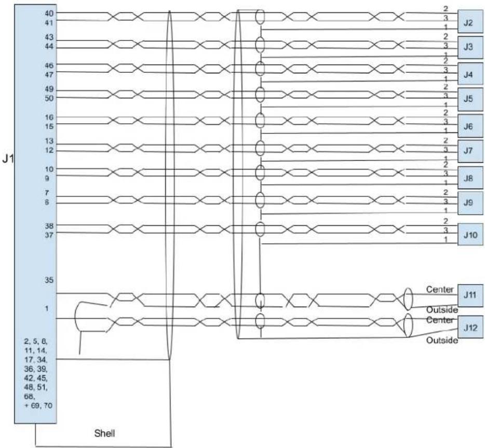The width and height of the screenshot is (485, 448).
Task: Select the J5 connector box
Action: (x=470, y=99)
